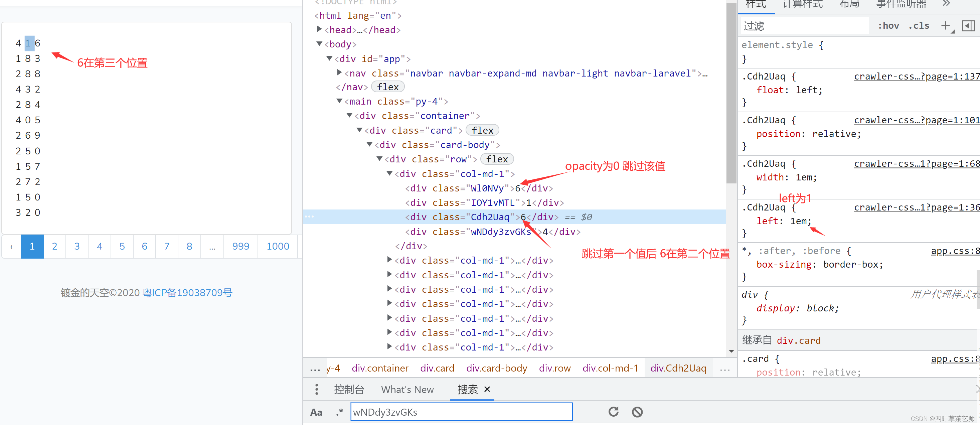Switch to the 计算样式 tab
980x425 pixels.
pos(803,4)
